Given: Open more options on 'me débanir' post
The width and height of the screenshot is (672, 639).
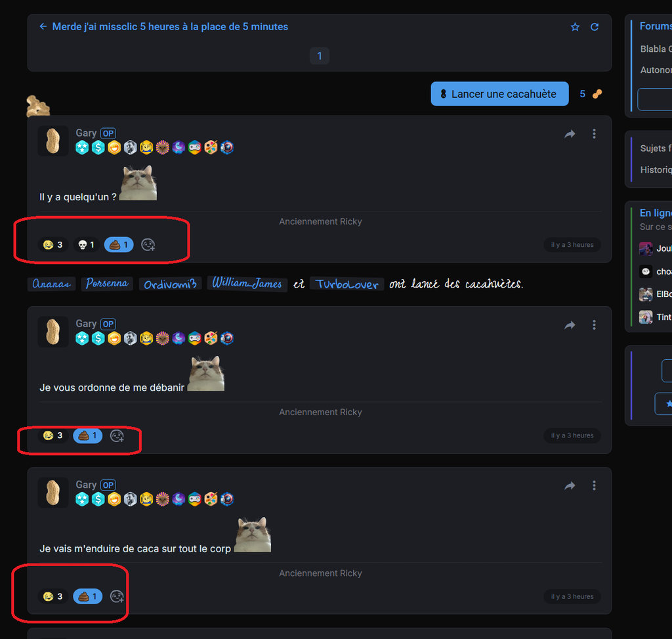Looking at the screenshot, I should [594, 324].
